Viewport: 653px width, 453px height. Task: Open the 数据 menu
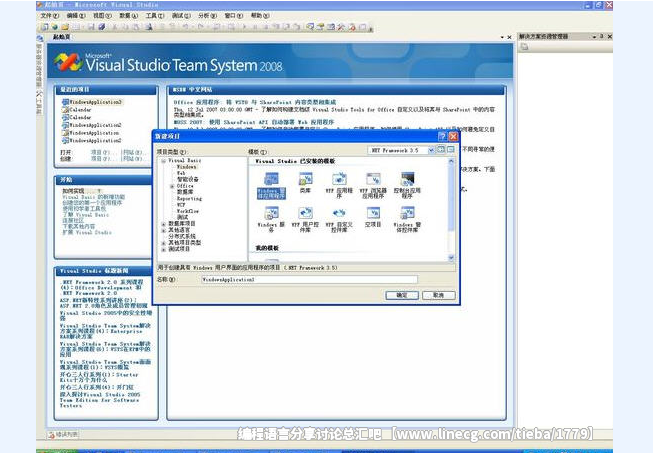point(128,15)
